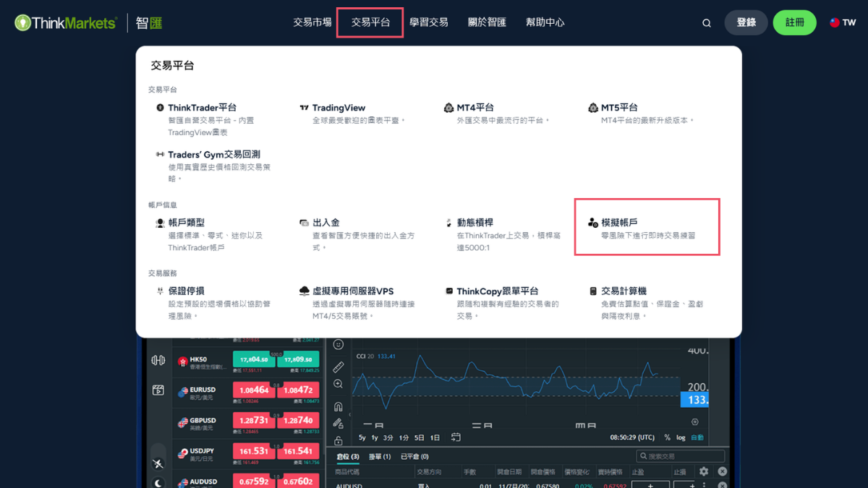Open the 交易平台 navigation menu
This screenshot has height=488, width=868.
point(370,22)
